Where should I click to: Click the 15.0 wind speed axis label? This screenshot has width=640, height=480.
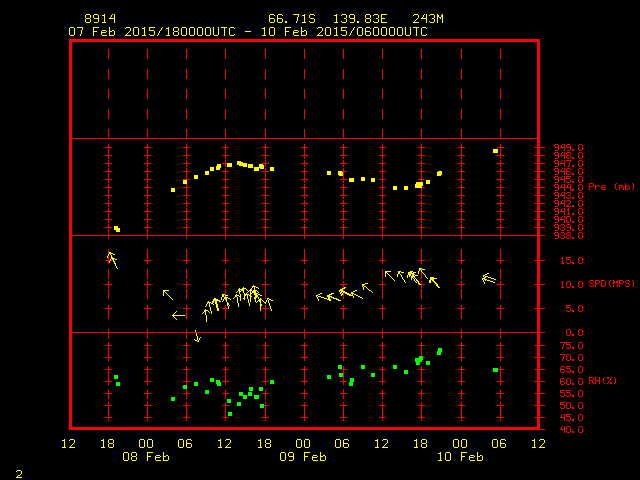click(x=571, y=260)
